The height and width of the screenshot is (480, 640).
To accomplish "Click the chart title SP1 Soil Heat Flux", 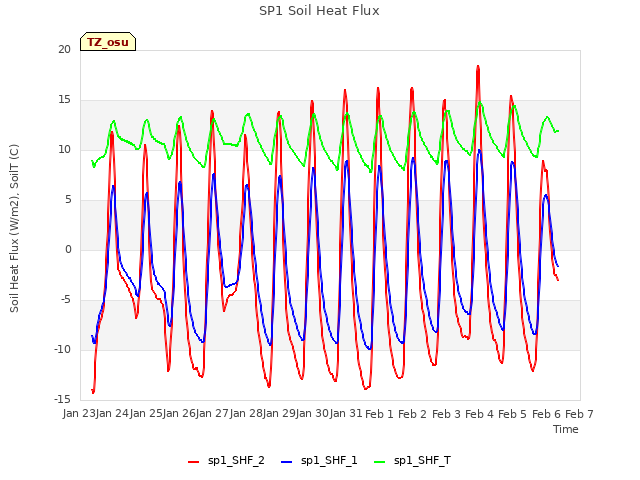I will tap(319, 11).
